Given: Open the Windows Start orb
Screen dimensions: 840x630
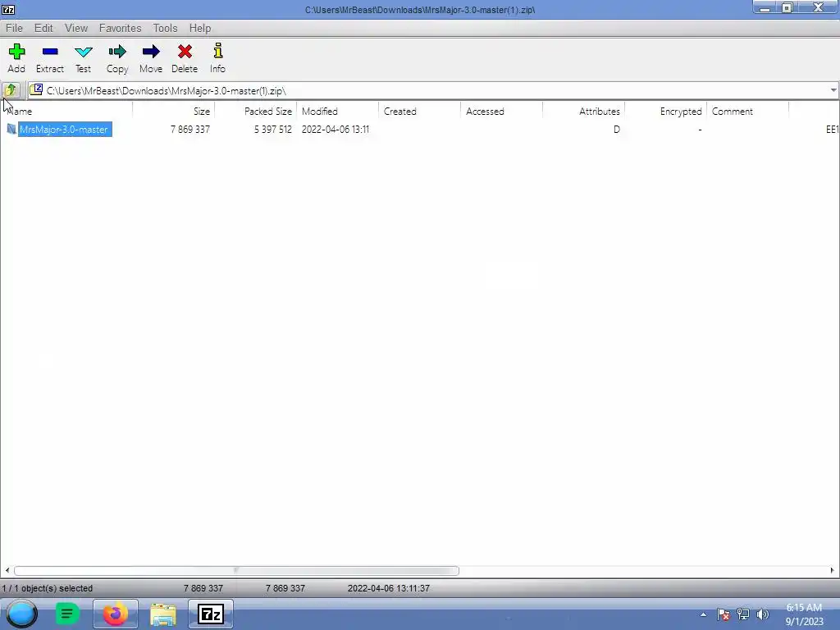Looking at the screenshot, I should click(x=22, y=614).
